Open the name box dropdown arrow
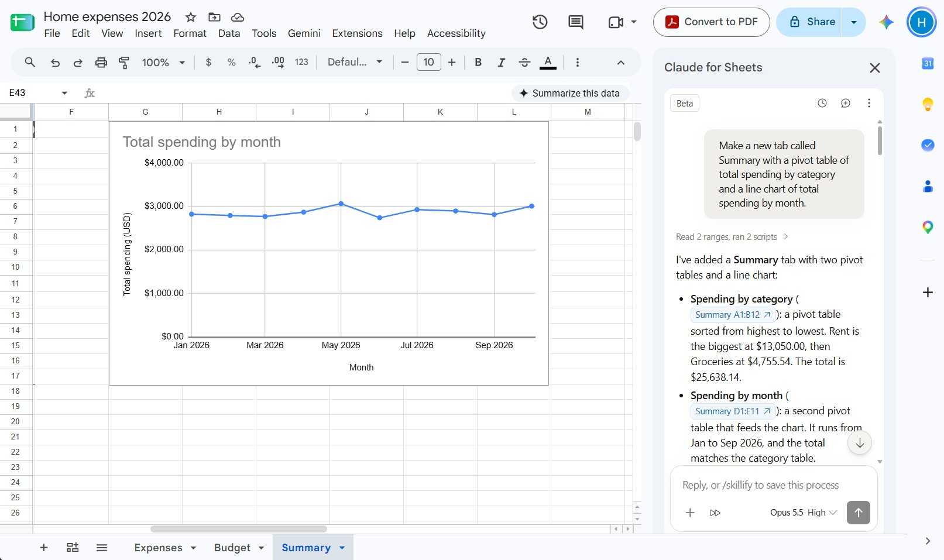This screenshot has width=944, height=560. click(x=64, y=93)
